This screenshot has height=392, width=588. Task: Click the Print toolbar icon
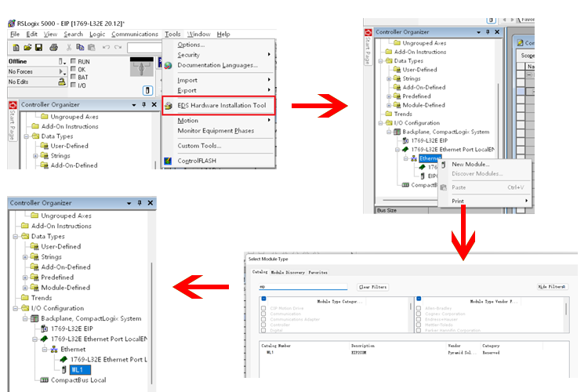click(53, 47)
